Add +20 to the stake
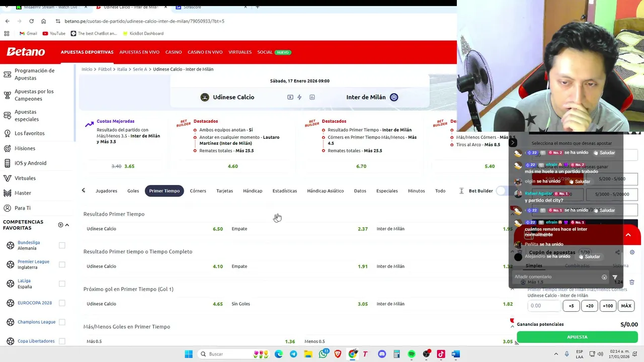Screen dimensions: 644x362 click(590, 306)
